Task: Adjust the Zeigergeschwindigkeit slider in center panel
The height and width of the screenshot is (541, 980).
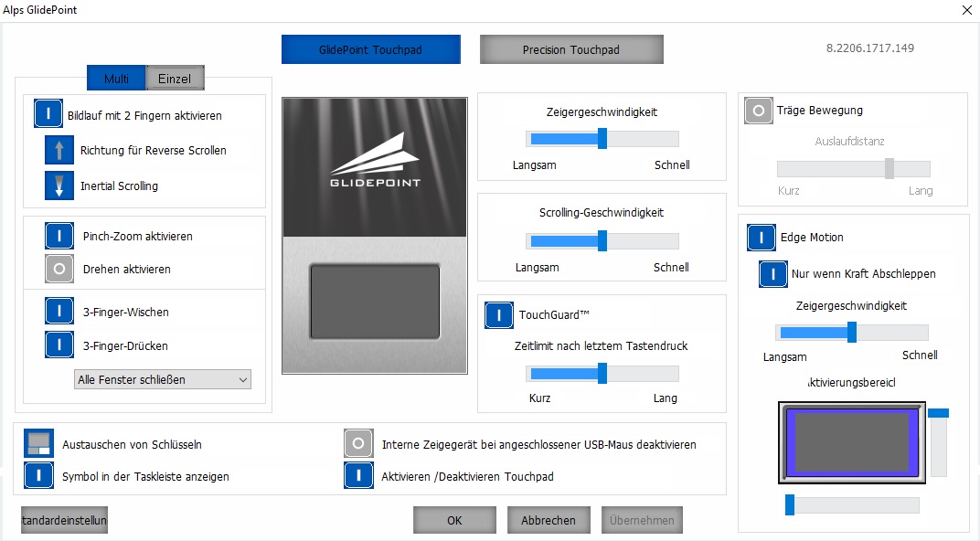Action: [x=602, y=138]
